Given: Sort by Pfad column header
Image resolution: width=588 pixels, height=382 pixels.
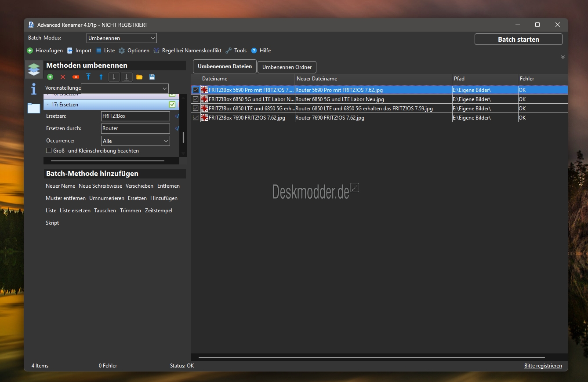Looking at the screenshot, I should click(485, 79).
